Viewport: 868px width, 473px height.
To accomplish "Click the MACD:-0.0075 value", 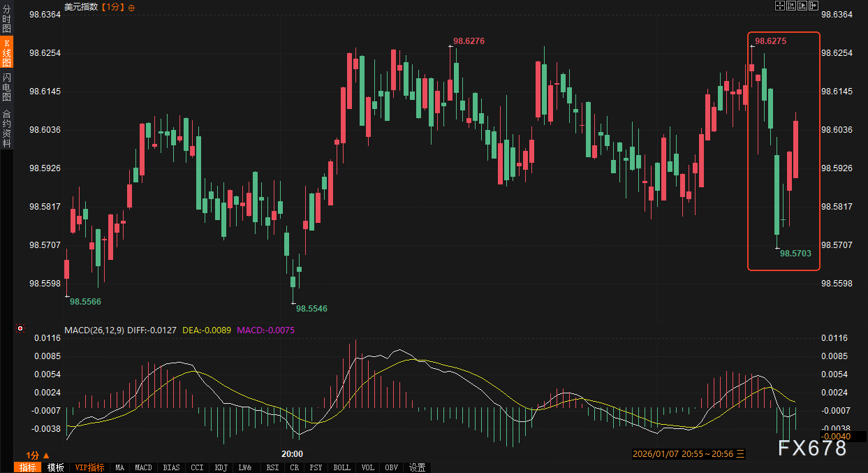I will point(266,330).
